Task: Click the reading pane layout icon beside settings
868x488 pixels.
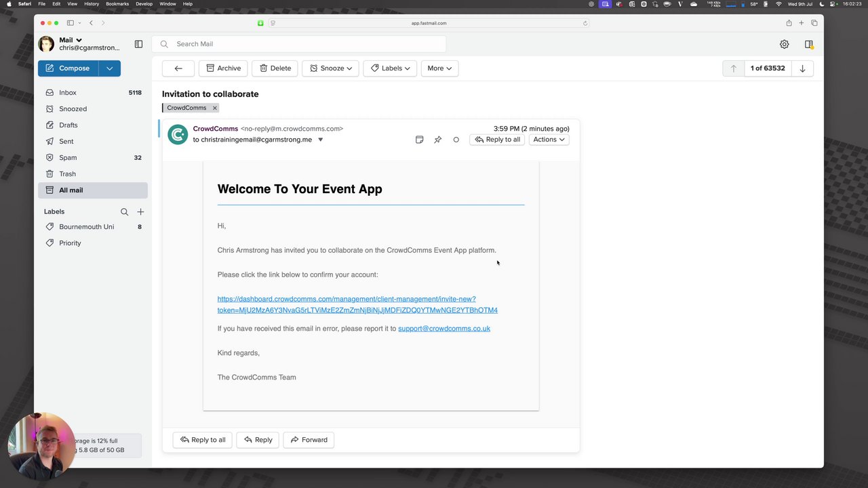Action: tap(809, 44)
